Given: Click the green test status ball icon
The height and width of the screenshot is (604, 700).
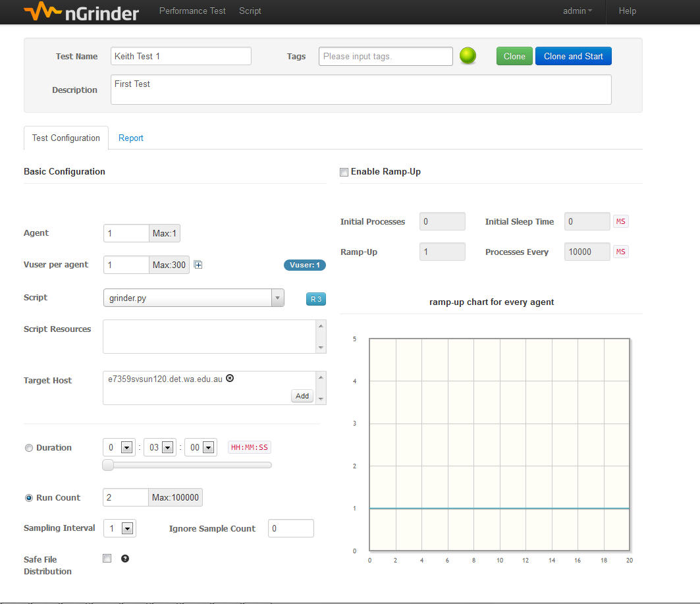Looking at the screenshot, I should (x=468, y=57).
